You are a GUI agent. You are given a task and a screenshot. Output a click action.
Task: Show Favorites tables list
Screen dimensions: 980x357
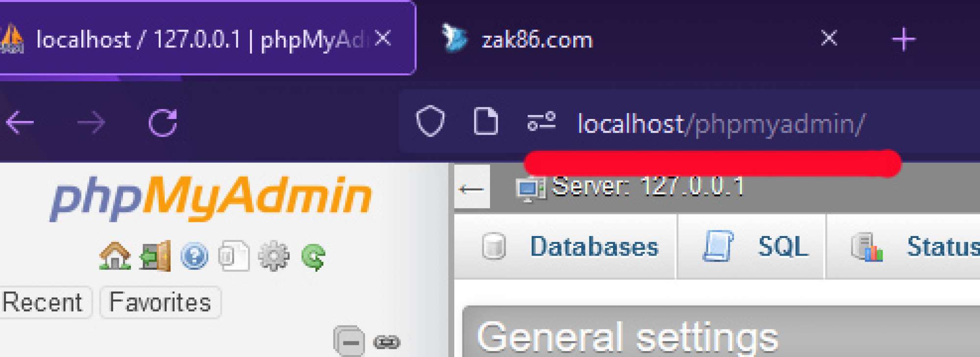click(160, 302)
